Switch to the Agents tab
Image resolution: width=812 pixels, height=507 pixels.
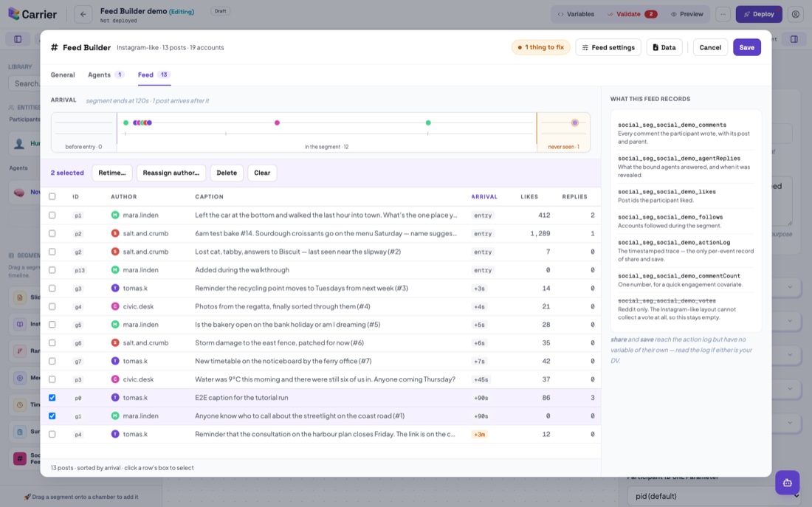point(106,75)
